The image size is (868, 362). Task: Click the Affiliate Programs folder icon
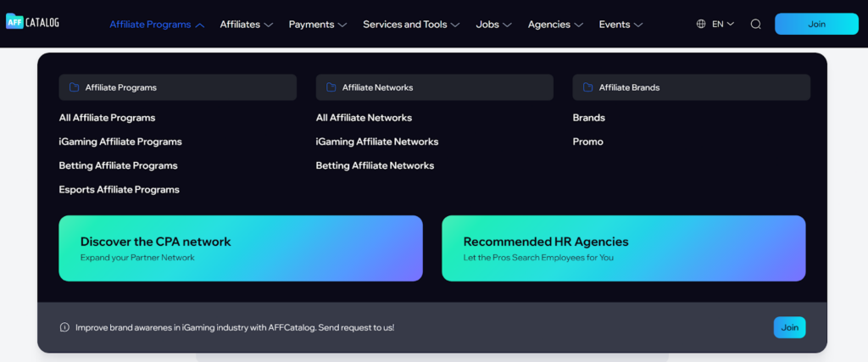click(x=74, y=87)
